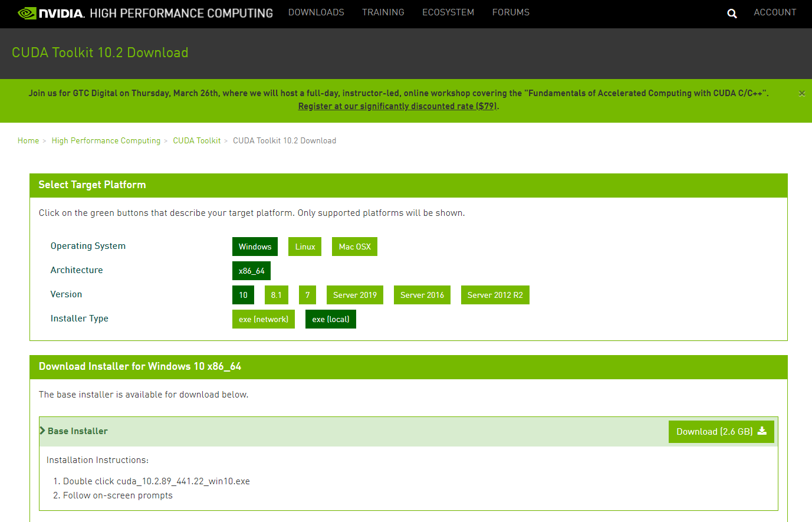Click the Select Target Platform heading
Image resolution: width=812 pixels, height=522 pixels.
[x=92, y=185]
